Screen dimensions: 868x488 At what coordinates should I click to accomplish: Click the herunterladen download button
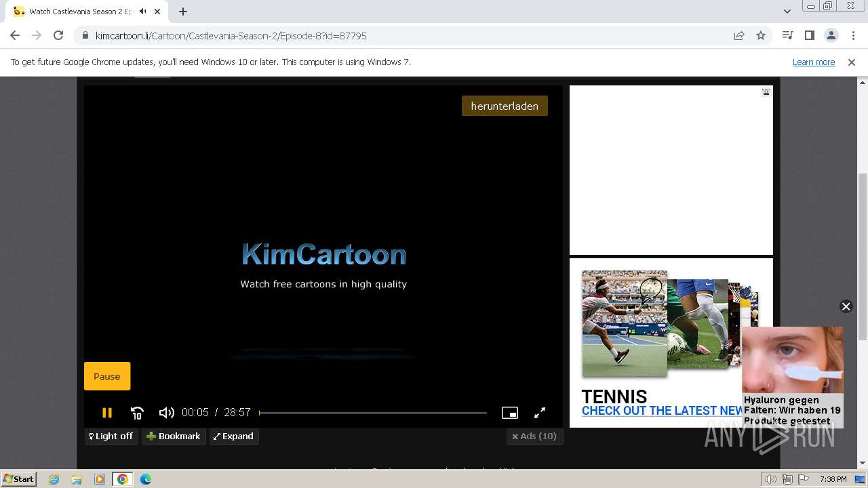[x=505, y=106]
